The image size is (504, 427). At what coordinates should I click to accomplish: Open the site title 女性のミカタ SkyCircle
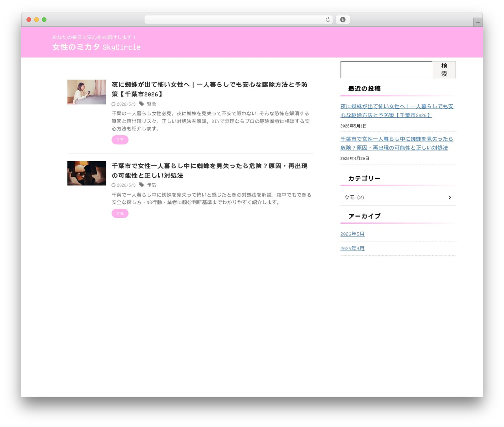[96, 47]
